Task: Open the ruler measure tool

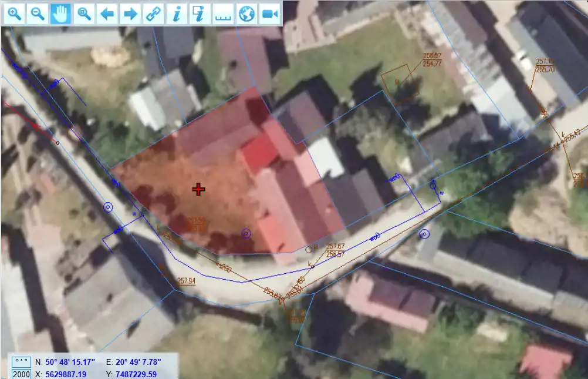Action: [x=223, y=14]
